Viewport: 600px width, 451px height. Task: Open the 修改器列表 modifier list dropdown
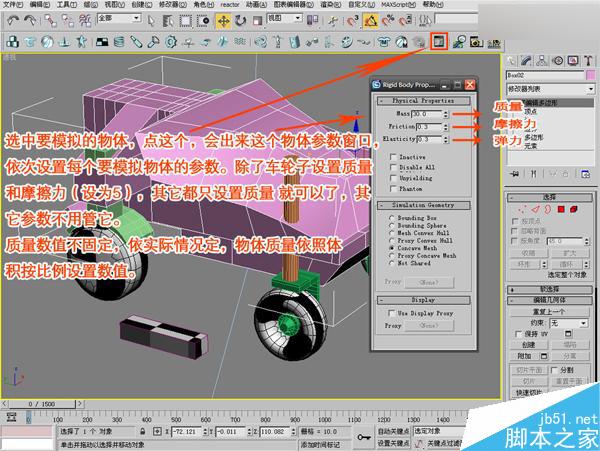tap(551, 89)
